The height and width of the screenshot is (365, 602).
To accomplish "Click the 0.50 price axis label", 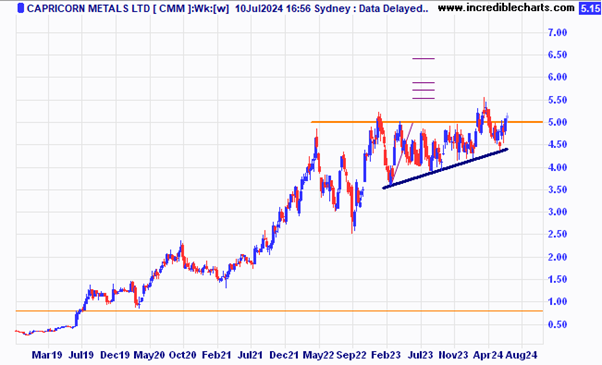I will click(557, 325).
